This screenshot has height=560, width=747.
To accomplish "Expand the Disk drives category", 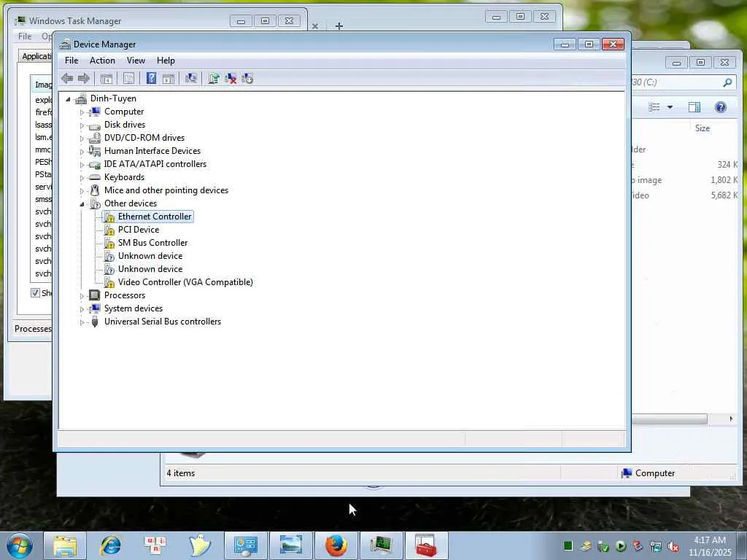I will coord(82,125).
